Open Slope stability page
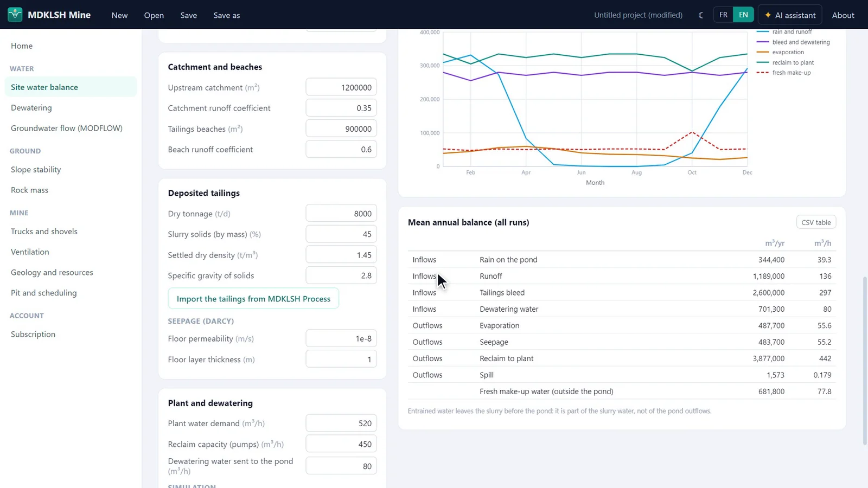 coord(71,169)
